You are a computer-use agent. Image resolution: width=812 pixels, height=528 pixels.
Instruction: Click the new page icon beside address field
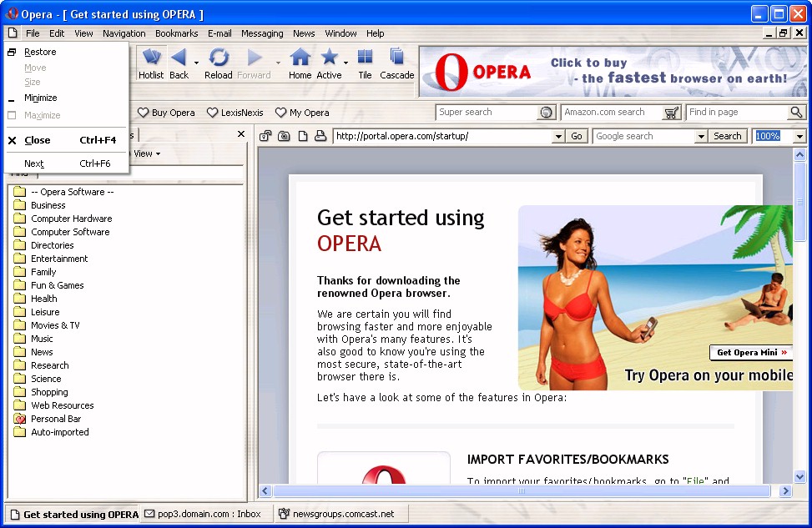[x=303, y=136]
